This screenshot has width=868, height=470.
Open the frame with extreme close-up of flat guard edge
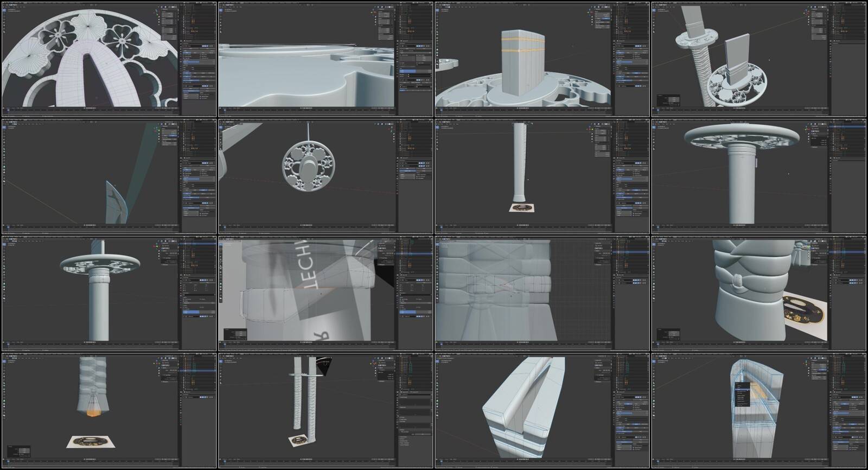point(325,59)
